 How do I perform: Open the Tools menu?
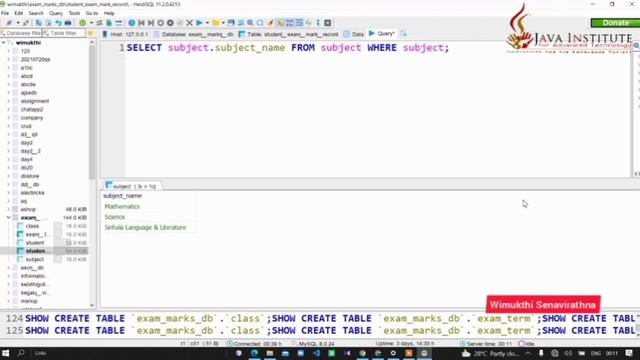pyautogui.click(x=74, y=13)
